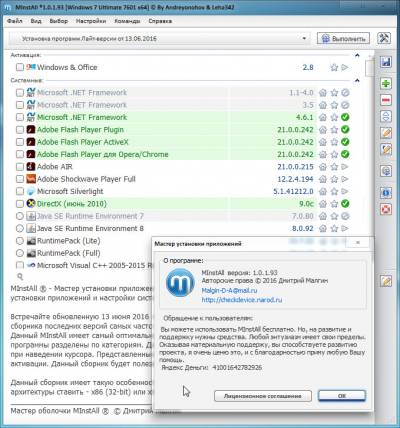The height and width of the screenshot is (428, 400).
Task: Click the blue info icon in right sidebar
Action: pyautogui.click(x=386, y=193)
